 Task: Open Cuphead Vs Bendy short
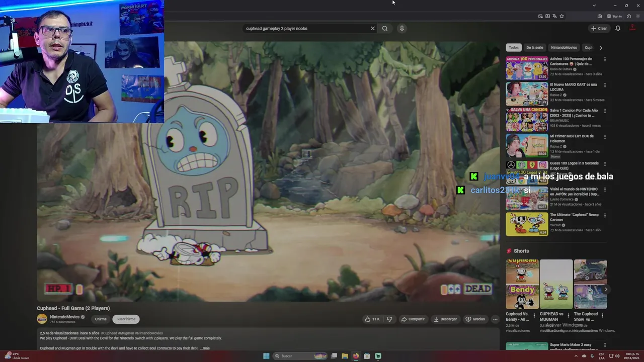click(522, 284)
